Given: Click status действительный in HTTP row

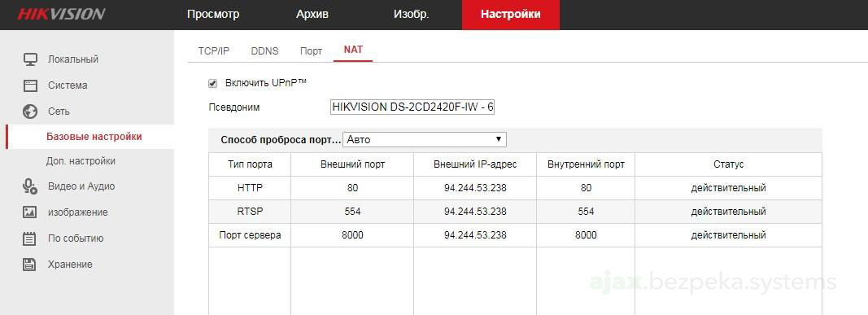Looking at the screenshot, I should pos(729,188).
